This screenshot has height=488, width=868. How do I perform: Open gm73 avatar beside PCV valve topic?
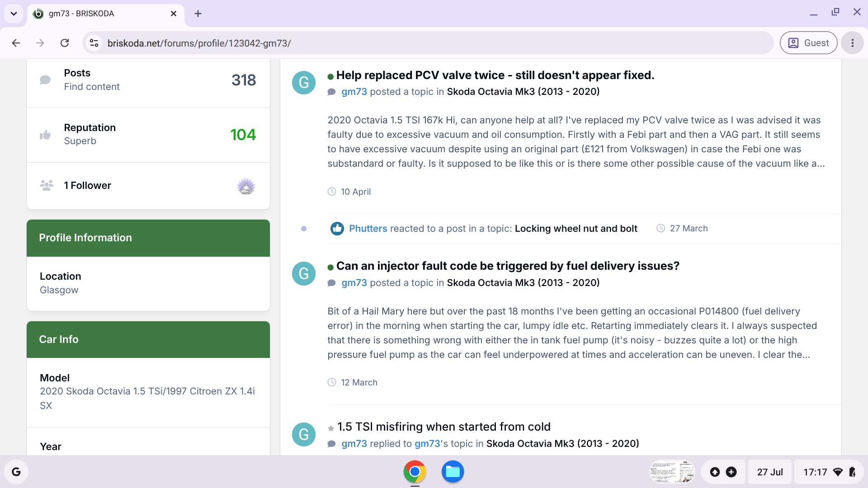pos(304,83)
